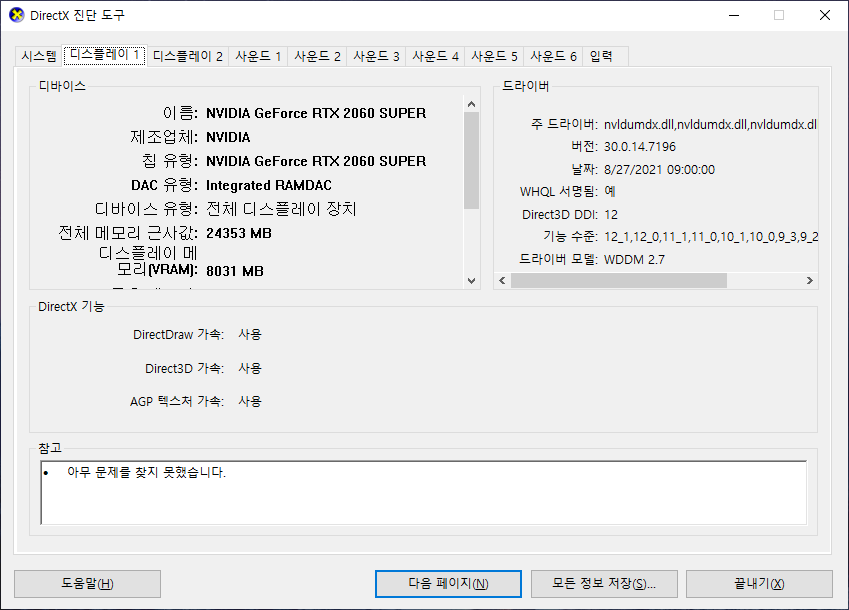849x610 pixels.
Task: Switch to the 시스템 tab
Action: click(38, 56)
